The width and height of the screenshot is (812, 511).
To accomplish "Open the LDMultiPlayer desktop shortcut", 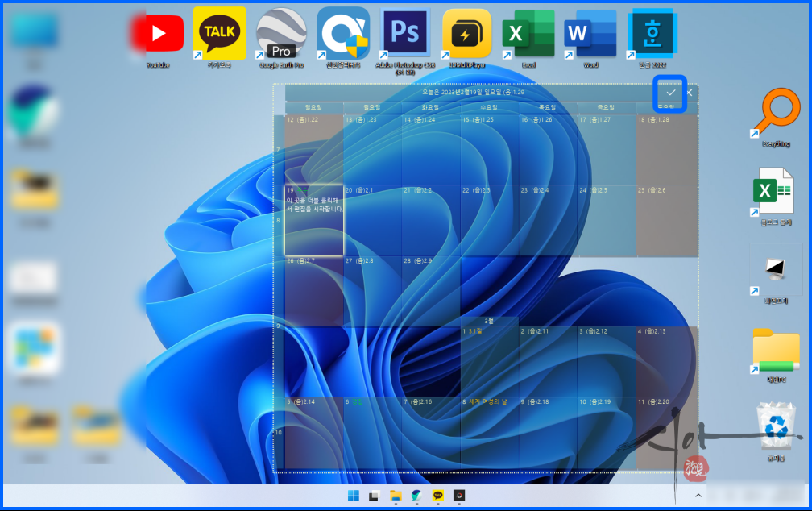I will click(x=466, y=37).
